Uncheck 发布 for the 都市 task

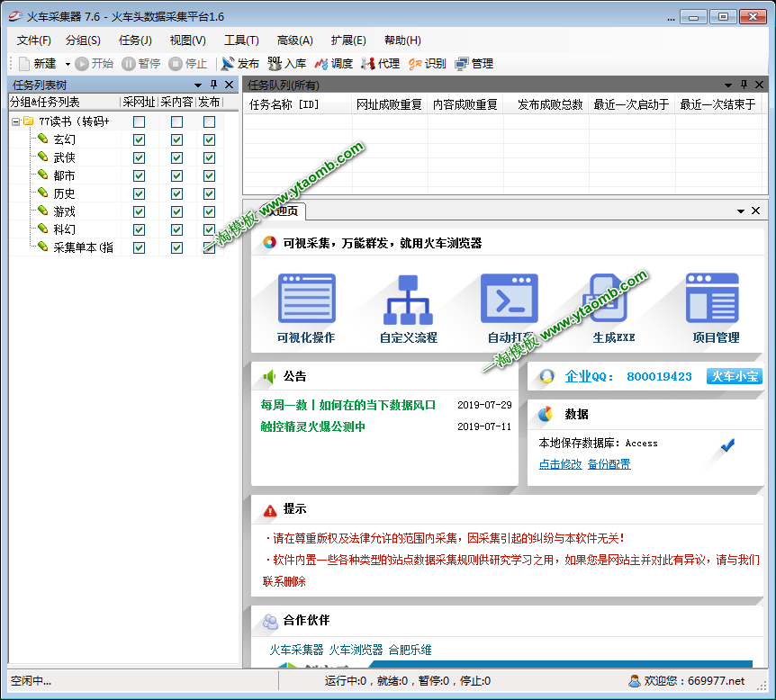click(210, 175)
